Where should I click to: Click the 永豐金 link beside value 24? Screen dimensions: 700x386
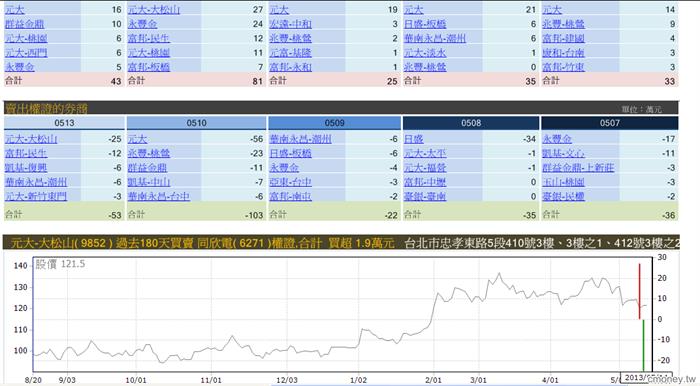click(142, 24)
